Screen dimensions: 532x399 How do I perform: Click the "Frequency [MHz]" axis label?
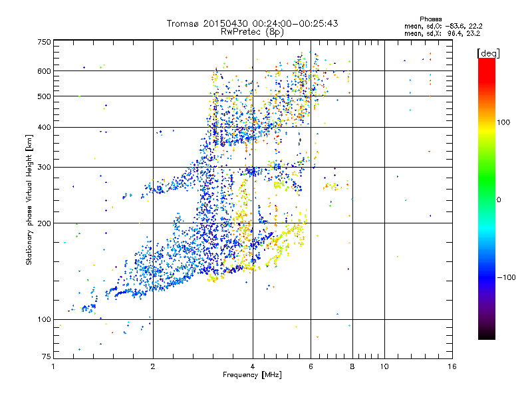coord(252,375)
